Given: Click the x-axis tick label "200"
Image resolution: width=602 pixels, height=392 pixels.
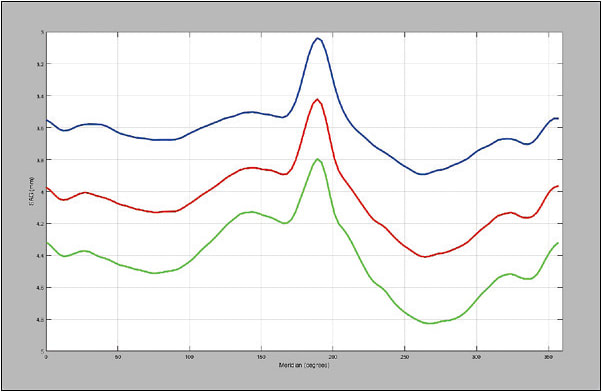Looking at the screenshot, I should click(x=333, y=357).
